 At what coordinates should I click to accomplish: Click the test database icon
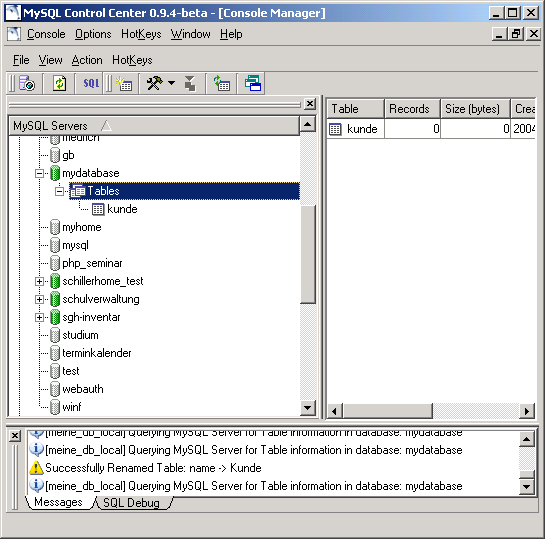pos(55,371)
